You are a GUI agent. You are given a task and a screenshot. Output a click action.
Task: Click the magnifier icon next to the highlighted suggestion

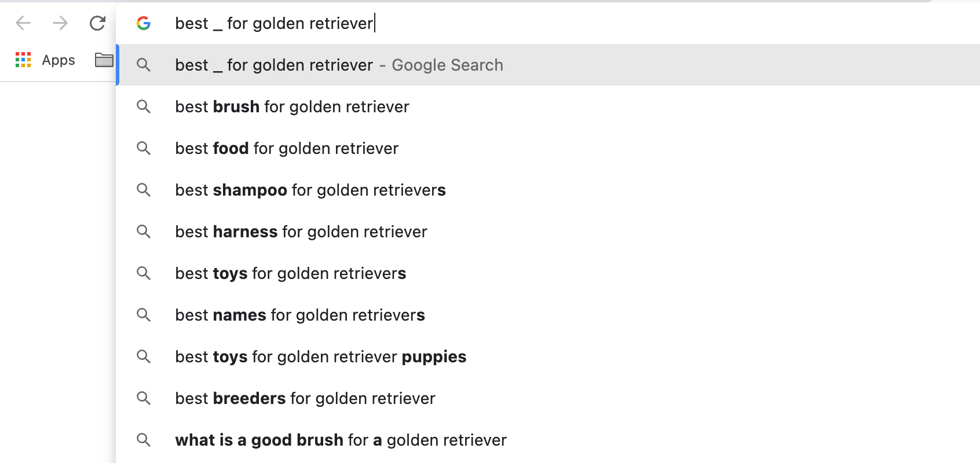[143, 65]
